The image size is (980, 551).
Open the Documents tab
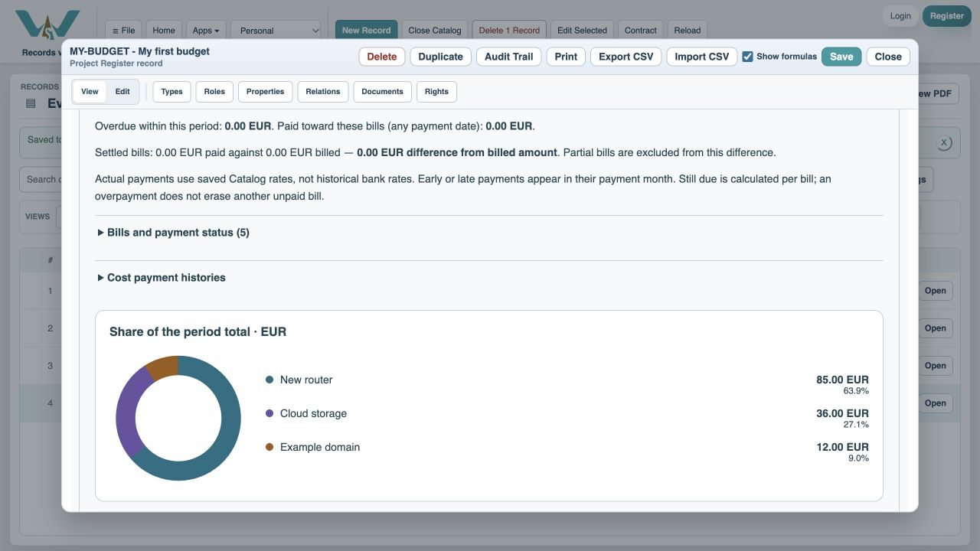tap(382, 92)
